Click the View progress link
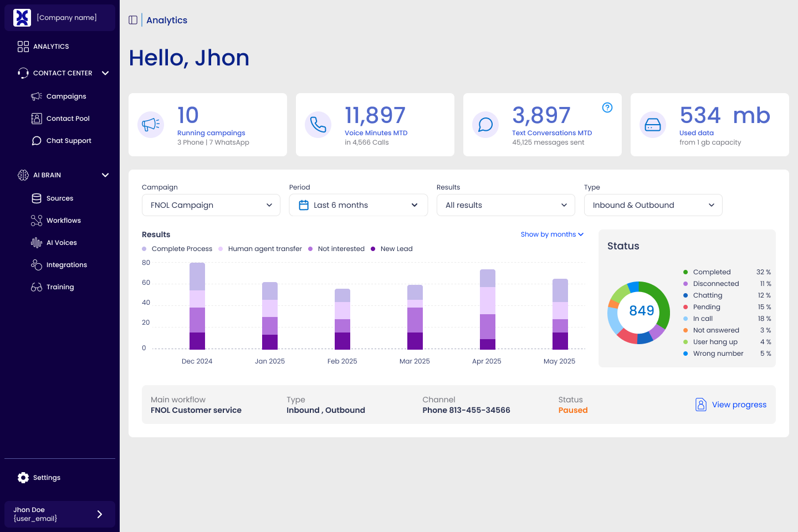Image resolution: width=798 pixels, height=532 pixels. (x=739, y=405)
